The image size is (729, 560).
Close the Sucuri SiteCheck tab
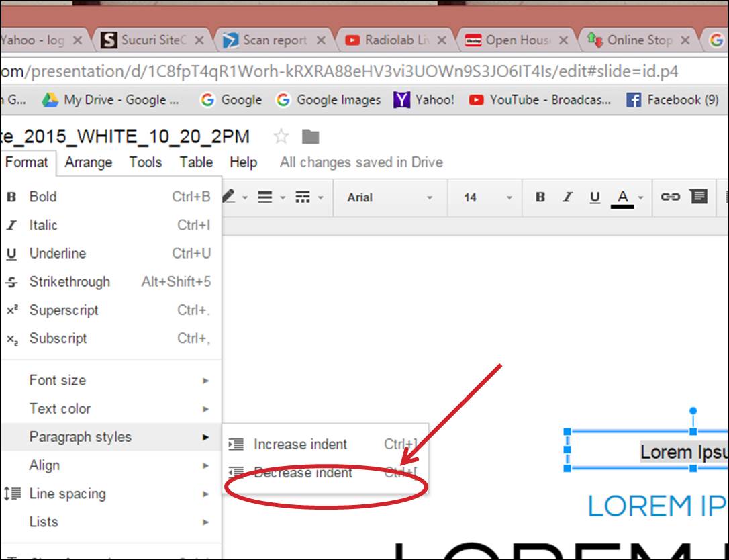(199, 40)
